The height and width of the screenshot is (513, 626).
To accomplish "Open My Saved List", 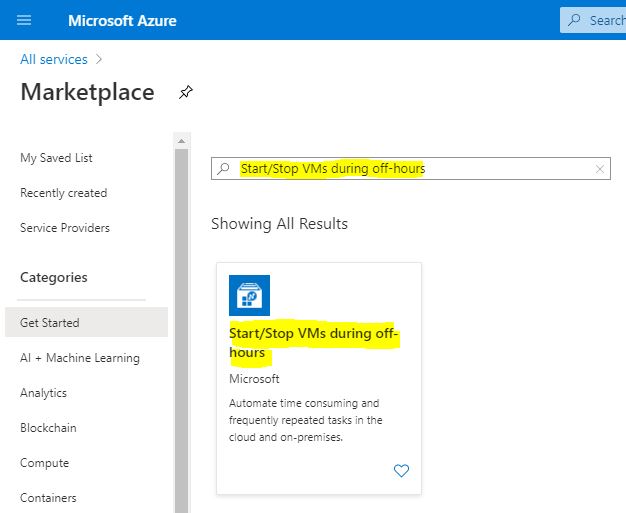I will pyautogui.click(x=56, y=158).
